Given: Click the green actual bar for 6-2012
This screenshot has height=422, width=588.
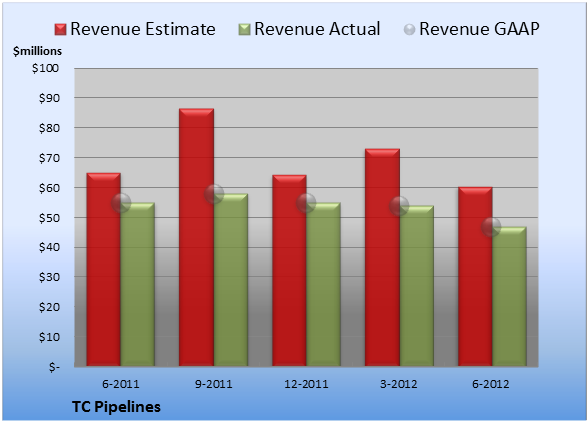Looking at the screenshot, I should (x=509, y=296).
